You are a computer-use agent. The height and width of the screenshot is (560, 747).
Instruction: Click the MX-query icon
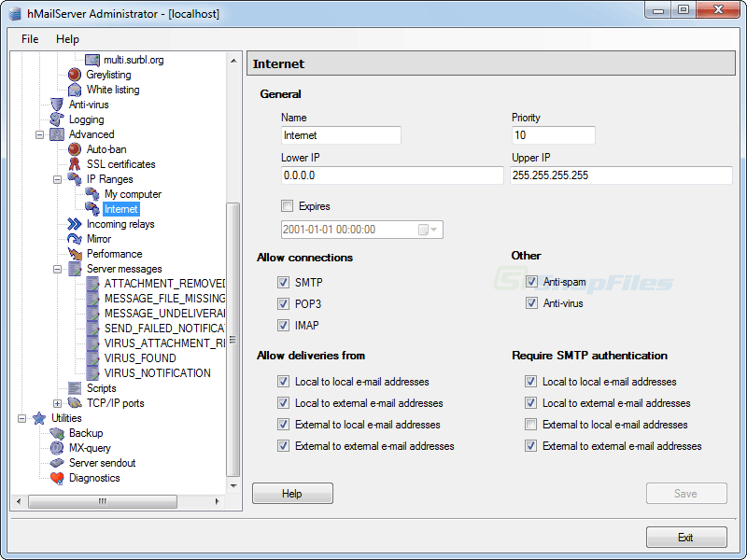[57, 448]
